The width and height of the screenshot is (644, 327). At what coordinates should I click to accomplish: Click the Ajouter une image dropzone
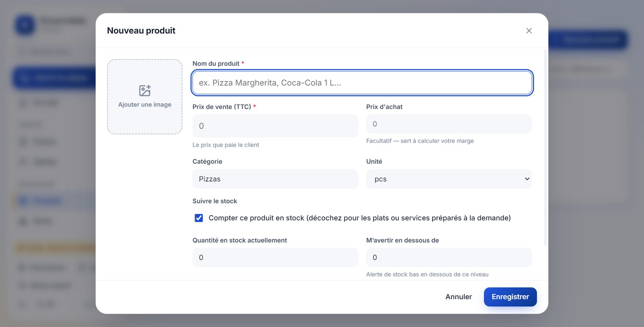point(145,97)
